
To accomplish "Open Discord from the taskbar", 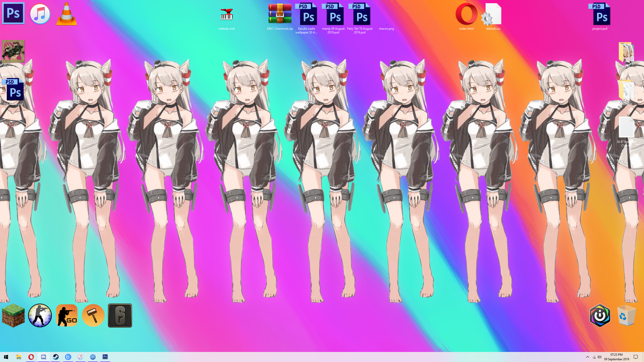I will [44, 357].
